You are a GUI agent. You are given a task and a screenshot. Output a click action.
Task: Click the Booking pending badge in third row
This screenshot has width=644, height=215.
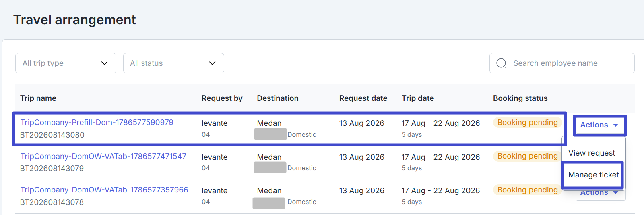click(x=527, y=190)
